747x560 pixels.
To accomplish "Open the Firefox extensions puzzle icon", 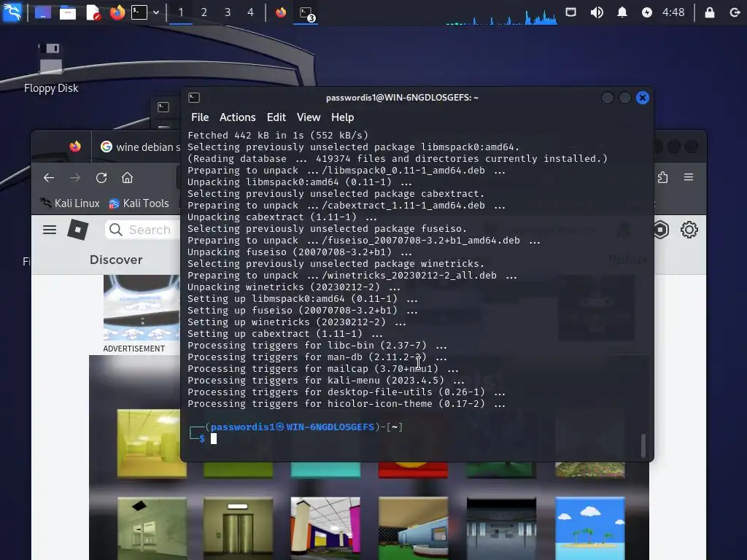I will 662,178.
